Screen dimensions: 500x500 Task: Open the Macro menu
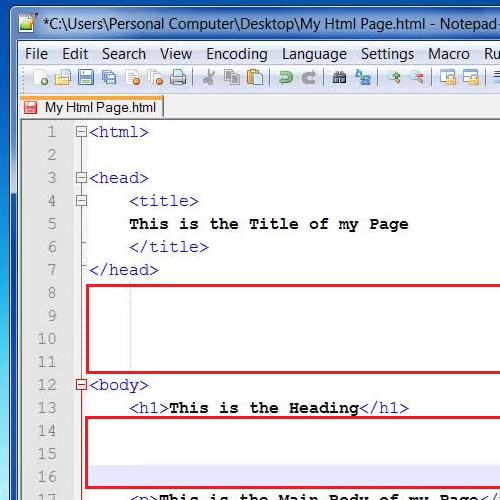(449, 54)
